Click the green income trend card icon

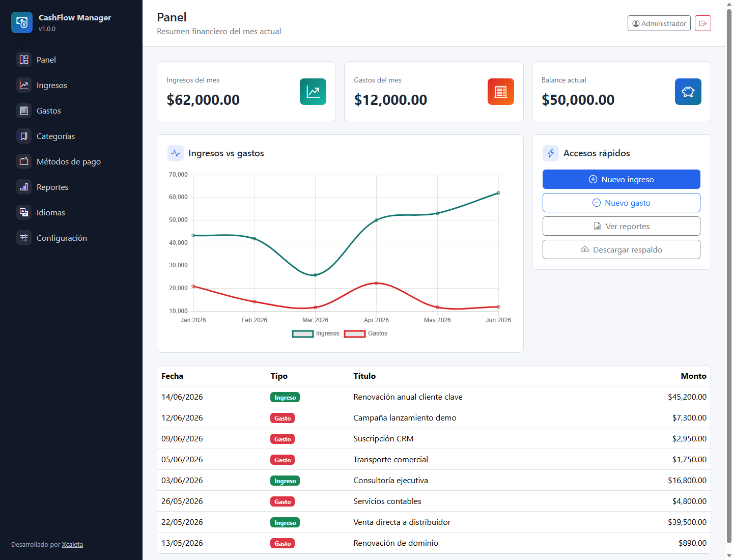pos(313,92)
